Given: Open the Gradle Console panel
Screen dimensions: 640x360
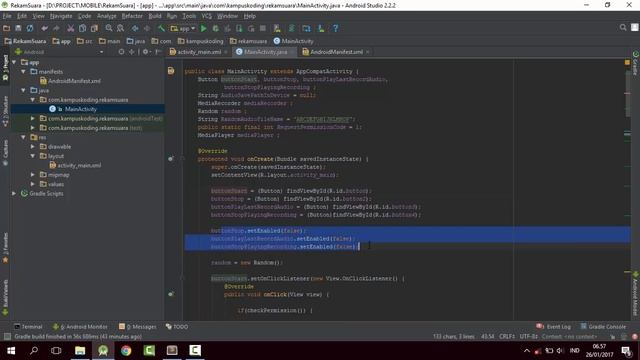Looking at the screenshot, I should pos(603,327).
